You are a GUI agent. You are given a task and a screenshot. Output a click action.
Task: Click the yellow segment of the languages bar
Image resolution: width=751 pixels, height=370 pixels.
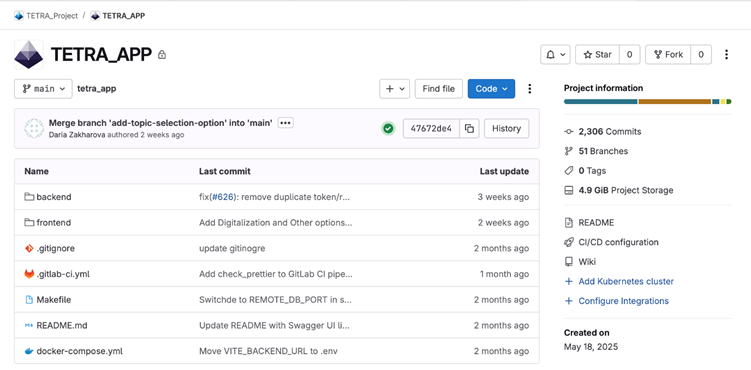click(723, 102)
